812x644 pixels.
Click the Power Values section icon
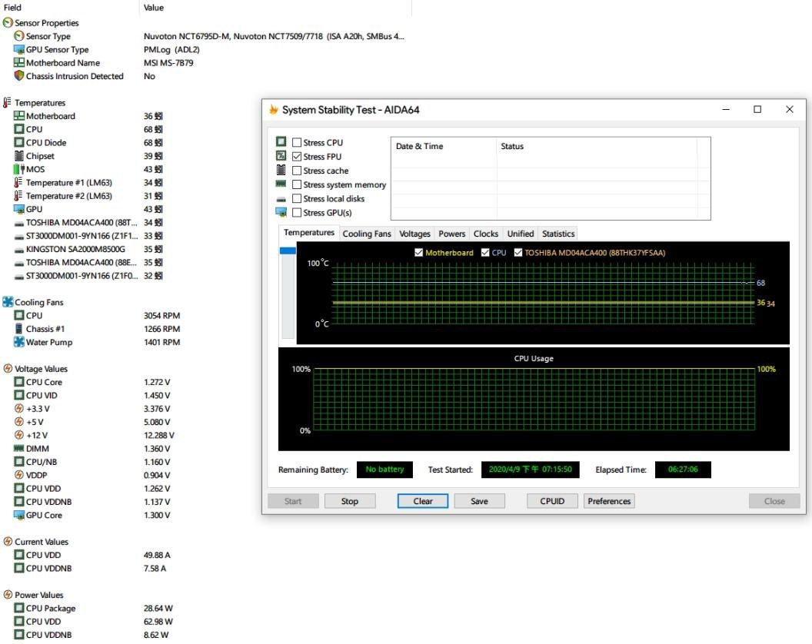pyautogui.click(x=8, y=595)
